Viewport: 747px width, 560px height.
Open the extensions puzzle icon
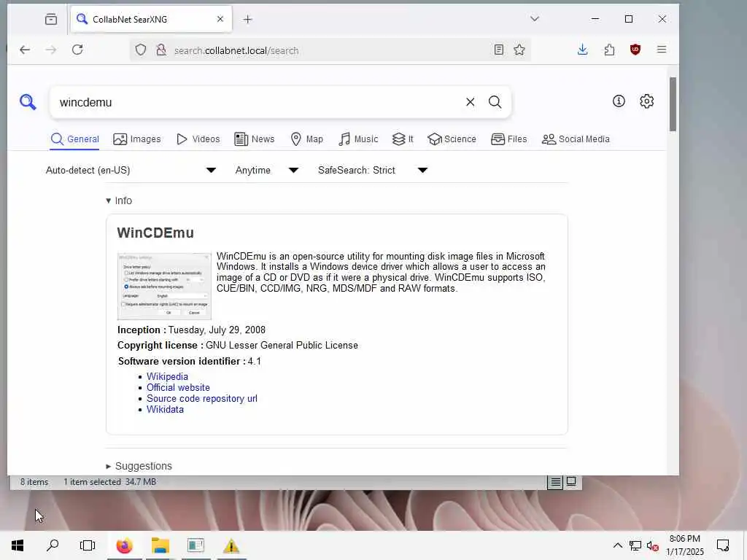point(609,50)
